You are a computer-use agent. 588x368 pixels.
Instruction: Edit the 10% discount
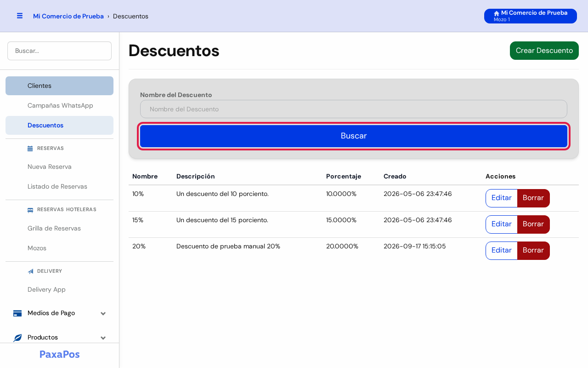pyautogui.click(x=502, y=198)
